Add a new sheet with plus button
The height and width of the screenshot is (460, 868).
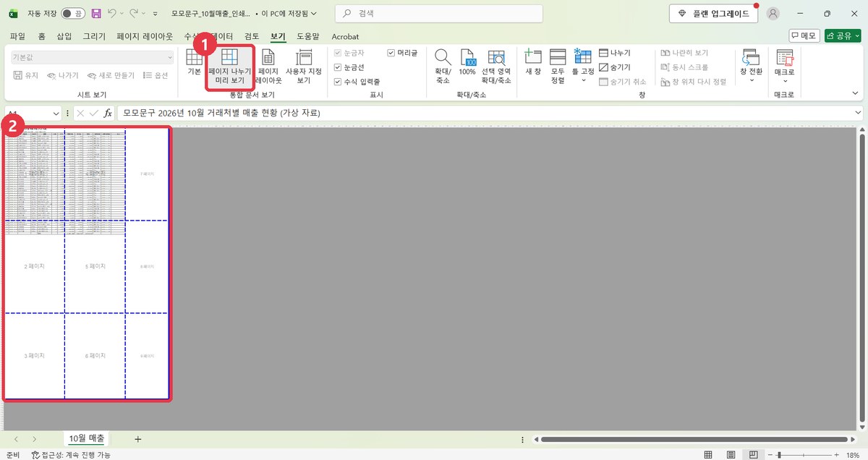[137, 439]
